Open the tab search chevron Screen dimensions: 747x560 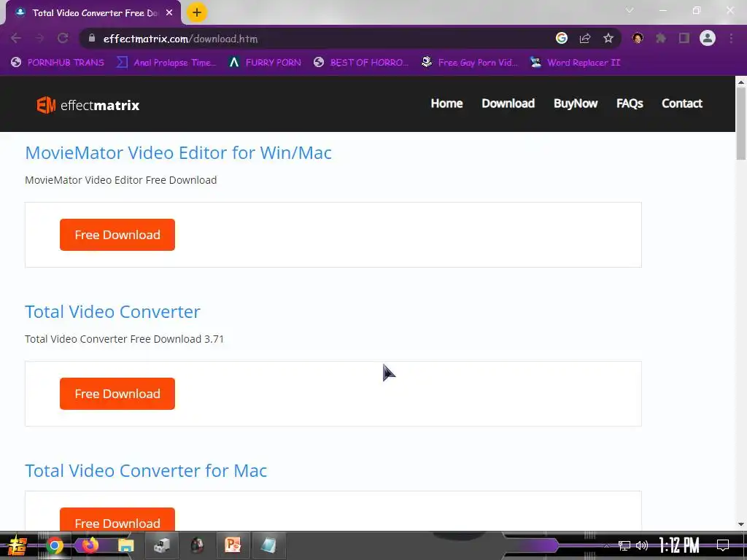tap(630, 10)
